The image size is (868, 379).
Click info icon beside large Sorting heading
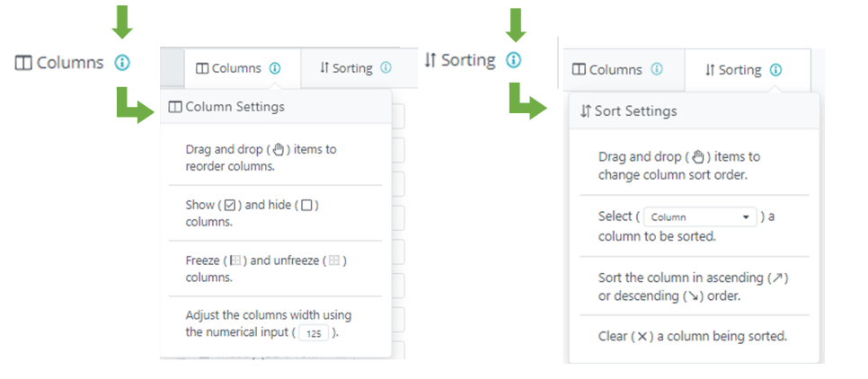[513, 60]
